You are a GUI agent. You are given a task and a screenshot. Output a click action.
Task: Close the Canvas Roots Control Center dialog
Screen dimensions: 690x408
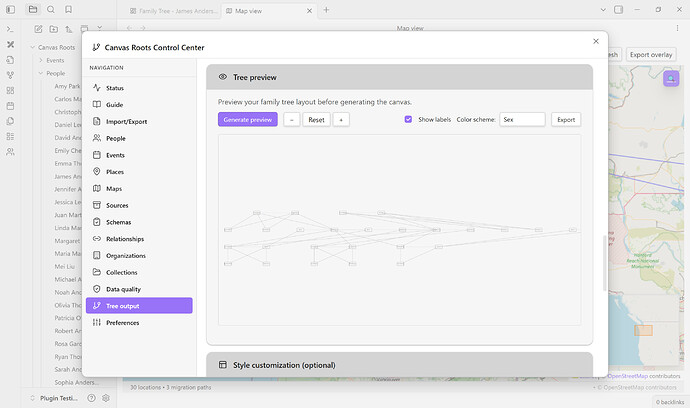pyautogui.click(x=596, y=41)
